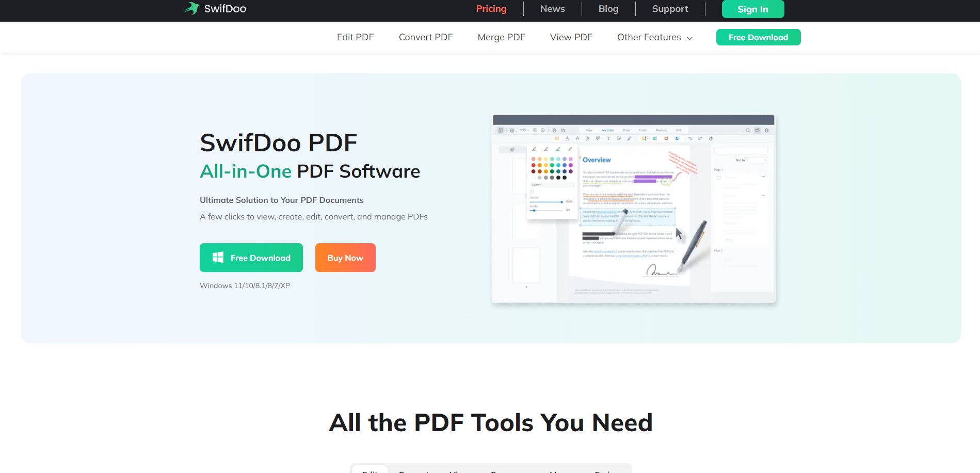Click the "Windows 11/10/8.1/8/7/XP" compatibility note

click(x=245, y=286)
